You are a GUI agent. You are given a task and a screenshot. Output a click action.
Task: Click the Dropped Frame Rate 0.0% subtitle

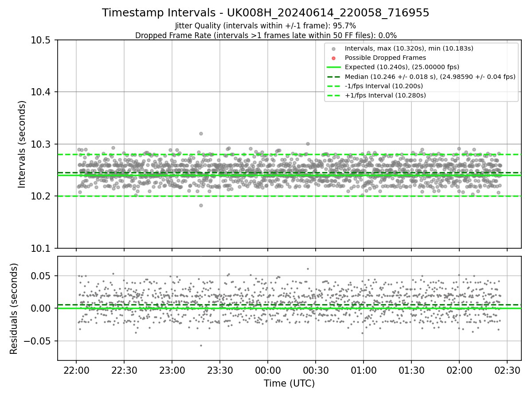[x=266, y=35]
